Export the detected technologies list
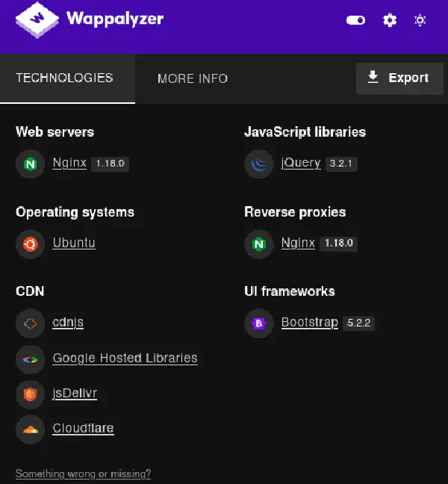Image resolution: width=448 pixels, height=484 pixels. coord(399,78)
